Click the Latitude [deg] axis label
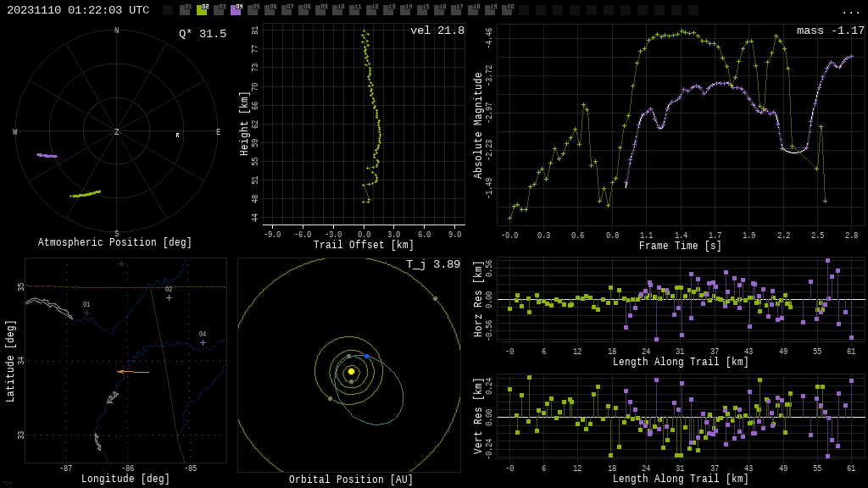This screenshot has width=868, height=488. (x=10, y=361)
